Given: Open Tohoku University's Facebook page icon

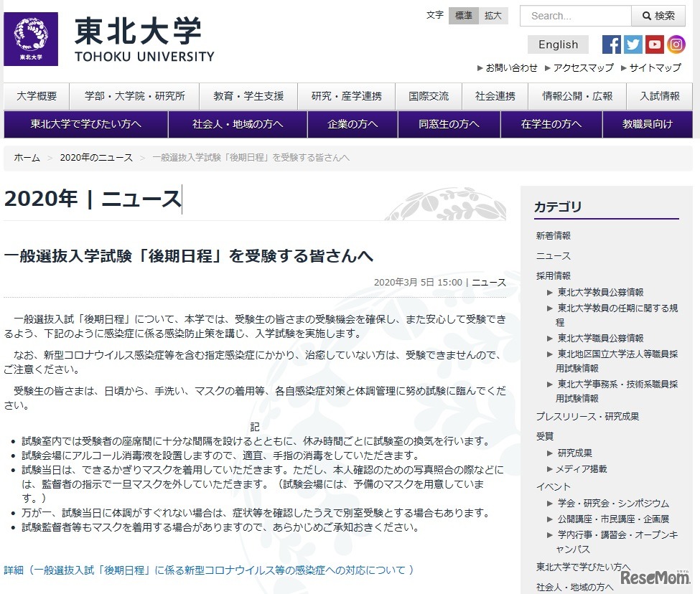Looking at the screenshot, I should pos(611,44).
